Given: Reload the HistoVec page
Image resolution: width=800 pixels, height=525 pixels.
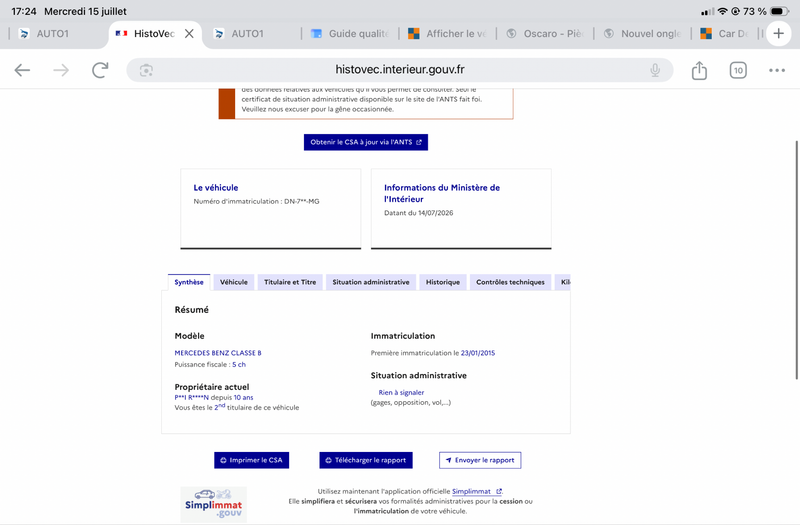Looking at the screenshot, I should pyautogui.click(x=100, y=70).
